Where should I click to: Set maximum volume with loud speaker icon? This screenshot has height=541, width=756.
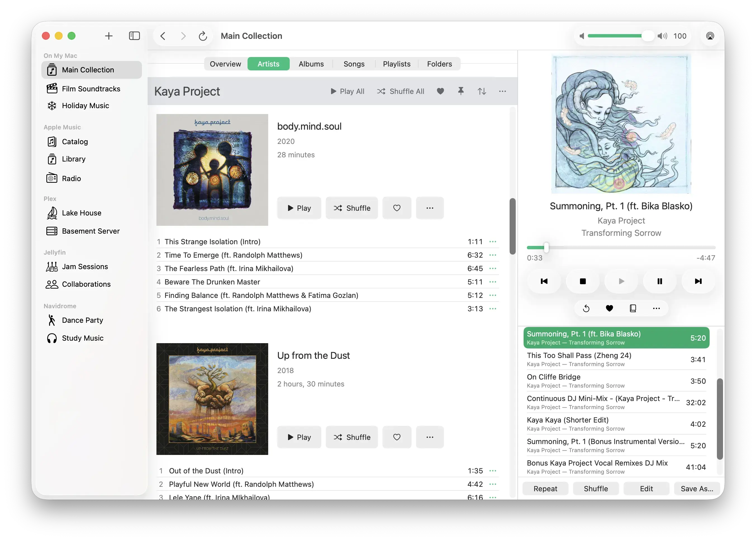coord(662,36)
